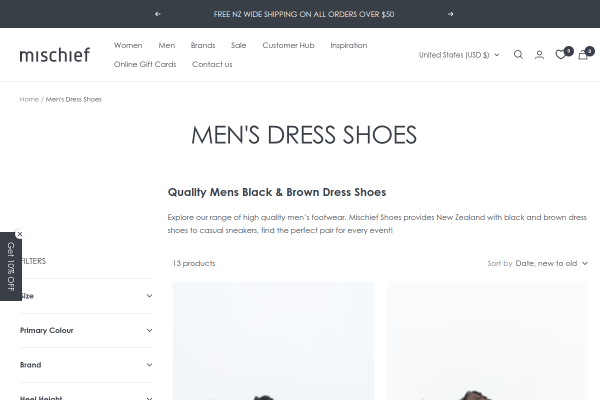The width and height of the screenshot is (600, 400).
Task: Click next announcement arrow in top bar
Action: 450,14
